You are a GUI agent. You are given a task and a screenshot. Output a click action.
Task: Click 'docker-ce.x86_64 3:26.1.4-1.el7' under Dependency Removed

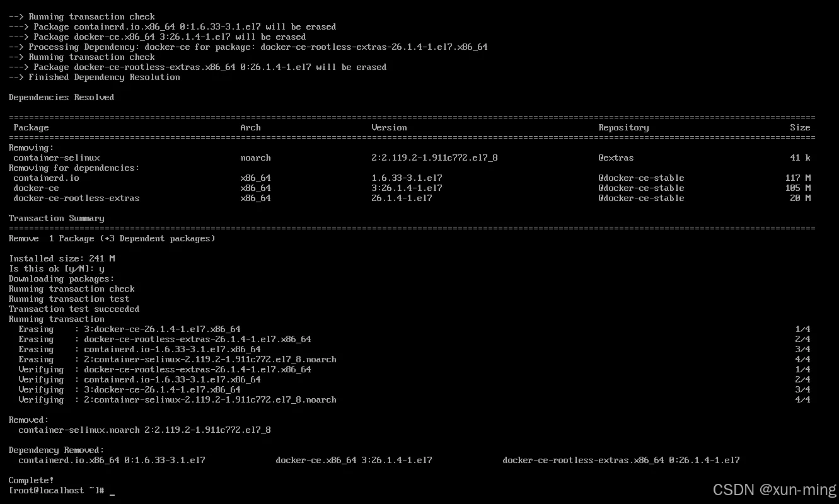tap(354, 460)
